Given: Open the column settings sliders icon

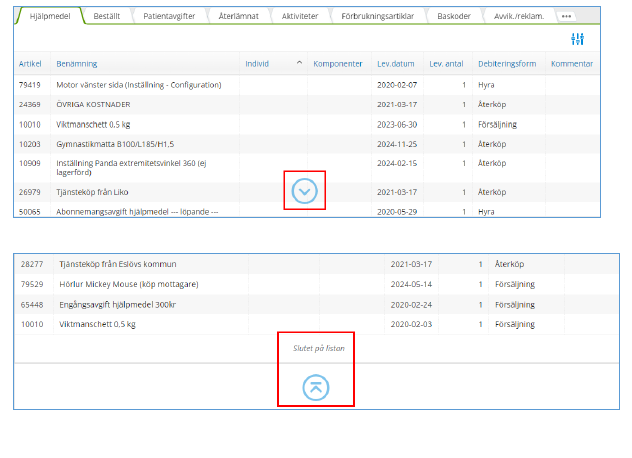Looking at the screenshot, I should point(577,39).
